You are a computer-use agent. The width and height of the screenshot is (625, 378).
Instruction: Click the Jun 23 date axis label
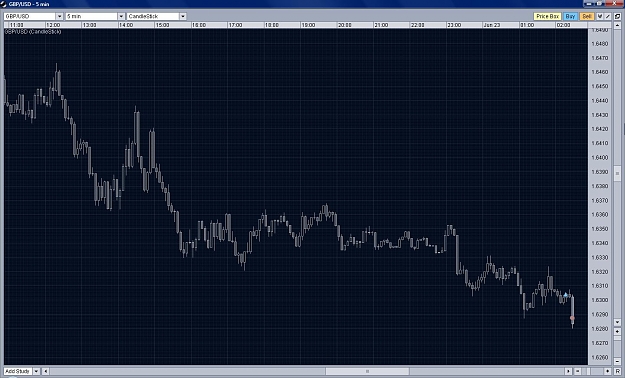click(x=491, y=25)
